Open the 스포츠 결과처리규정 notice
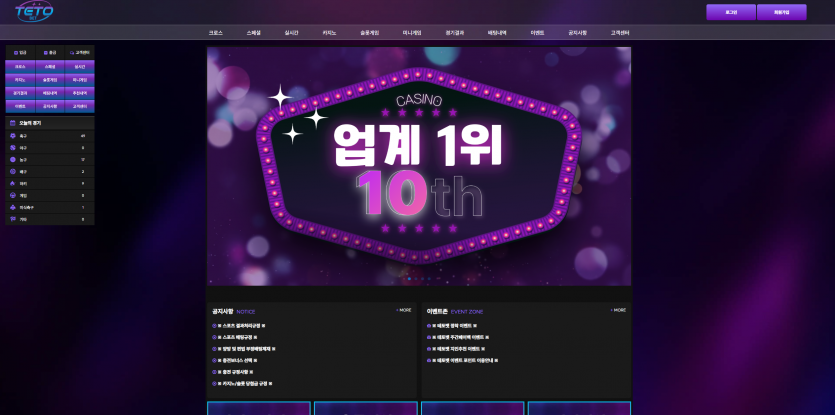Viewport: 835px width, 415px height. pos(241,326)
